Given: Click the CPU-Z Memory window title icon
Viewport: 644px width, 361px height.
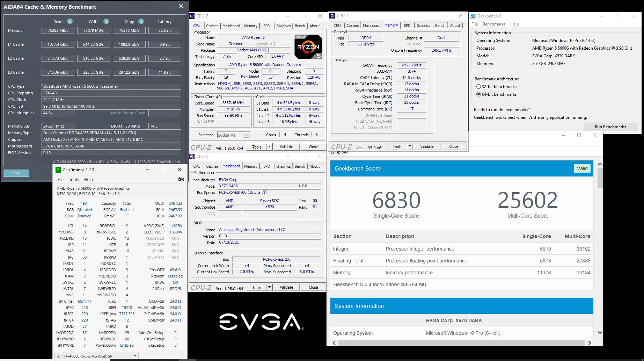Looking at the screenshot, I should tap(332, 16).
